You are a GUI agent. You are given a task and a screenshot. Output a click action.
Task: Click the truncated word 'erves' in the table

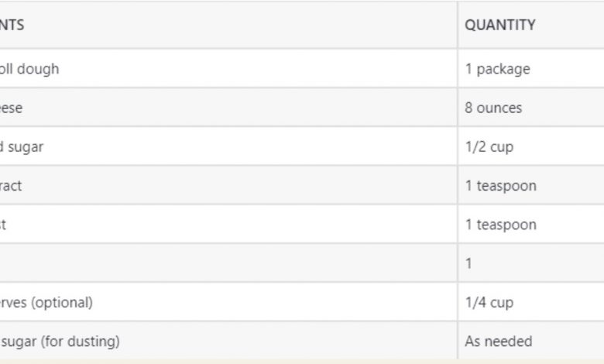(14, 302)
